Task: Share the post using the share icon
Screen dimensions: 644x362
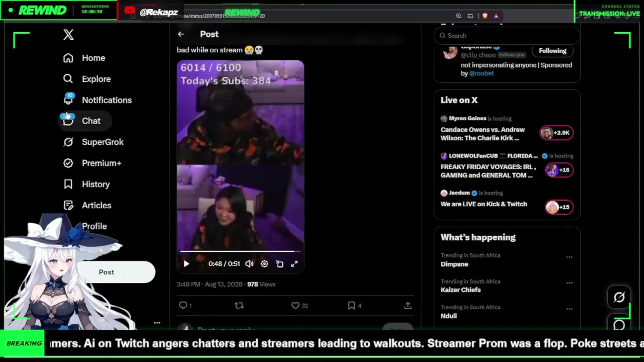Action: [408, 305]
